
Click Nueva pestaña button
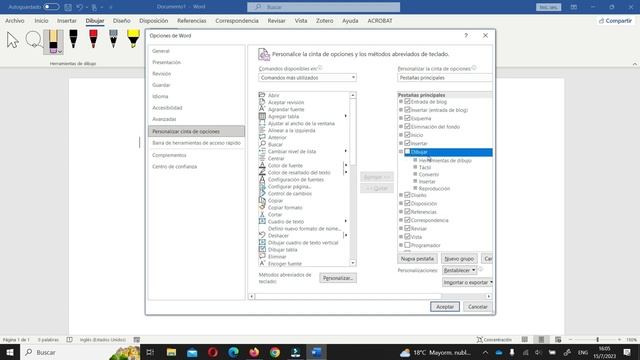pyautogui.click(x=417, y=258)
